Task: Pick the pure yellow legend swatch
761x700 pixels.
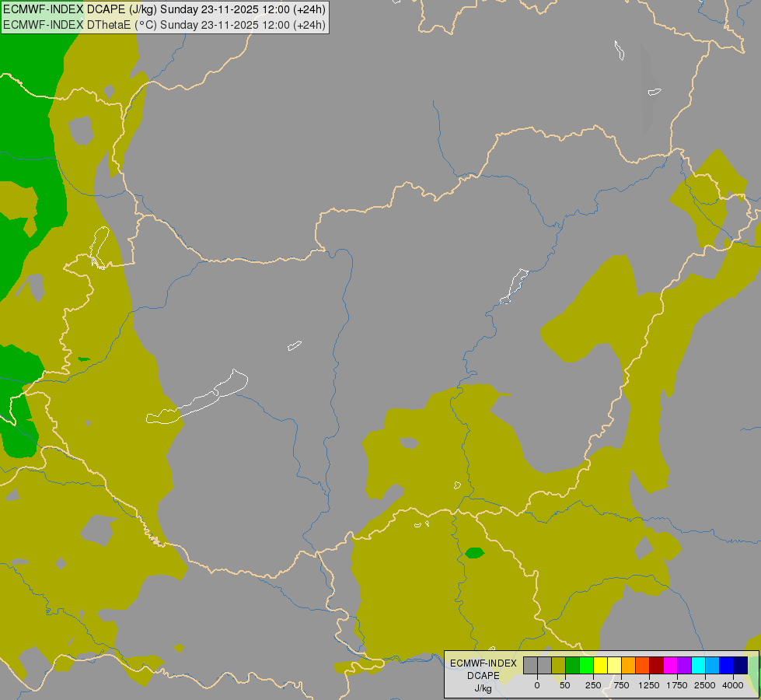Action: click(600, 665)
